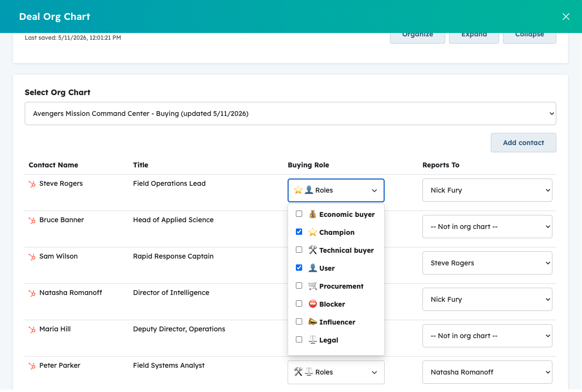Image resolution: width=582 pixels, height=392 pixels.
Task: Click the Collapse button
Action: (x=530, y=38)
